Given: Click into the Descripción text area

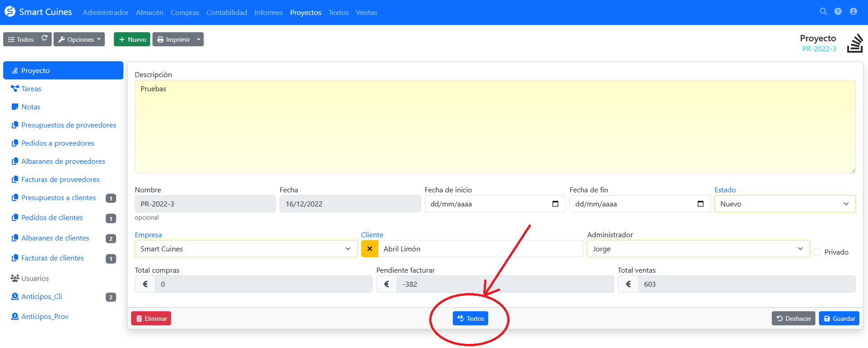Looking at the screenshot, I should point(495,127).
